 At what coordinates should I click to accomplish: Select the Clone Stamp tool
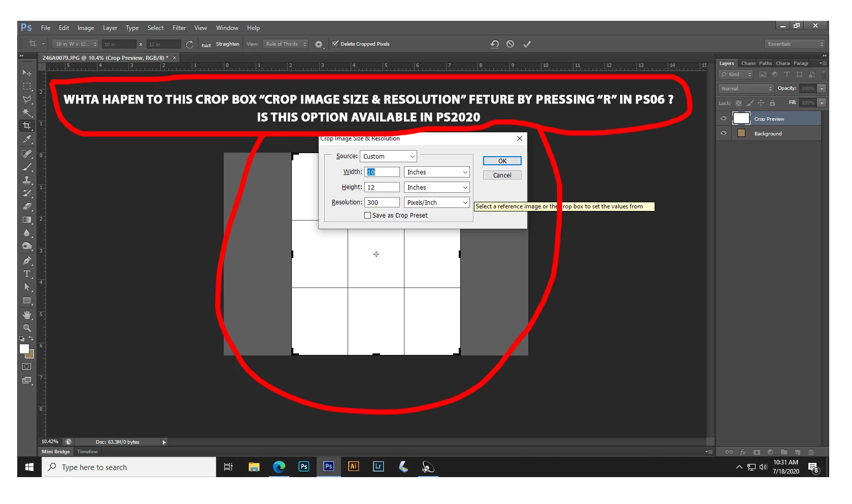click(x=27, y=180)
